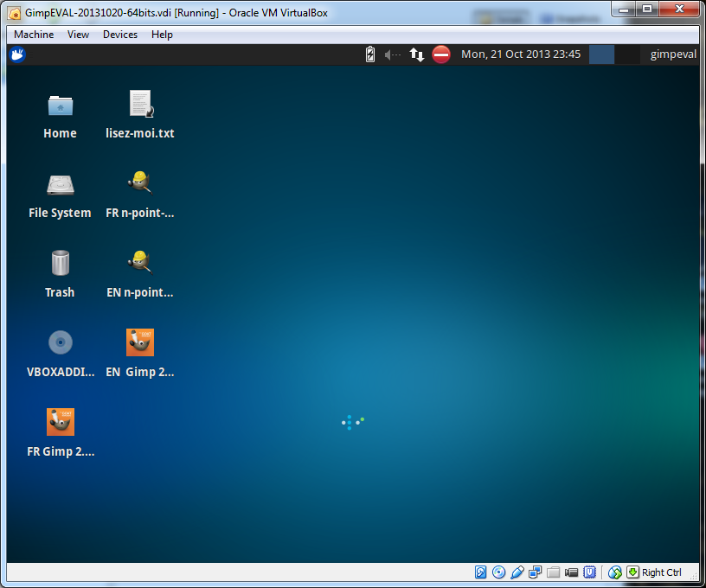Viewport: 706px width, 588px height.
Task: Click the VirtualBox title bar app icon
Action: 15,14
